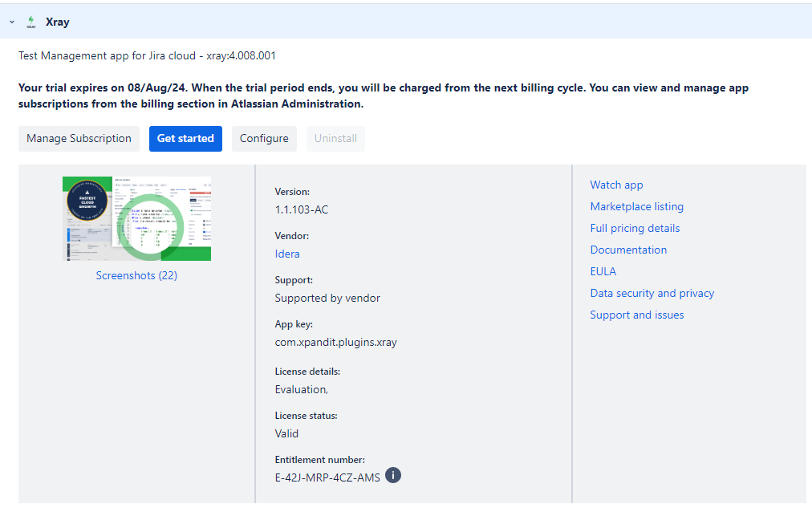
Task: Open the Documentation page
Action: (628, 250)
